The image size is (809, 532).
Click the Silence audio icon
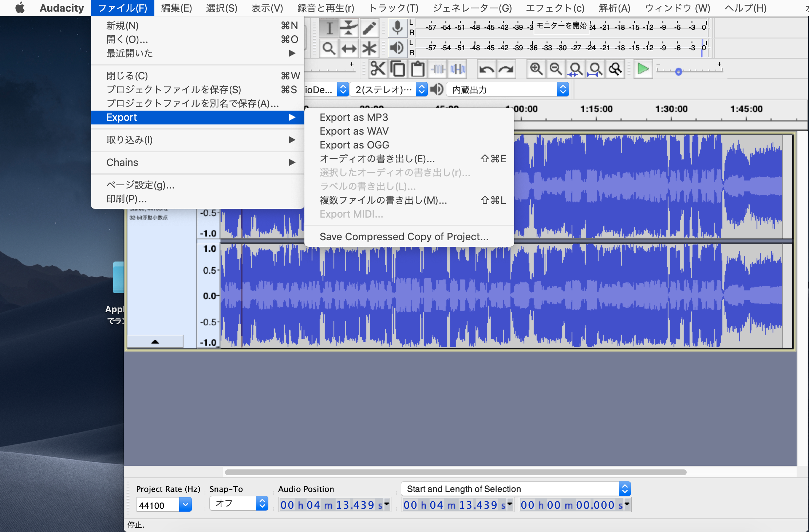click(x=458, y=69)
